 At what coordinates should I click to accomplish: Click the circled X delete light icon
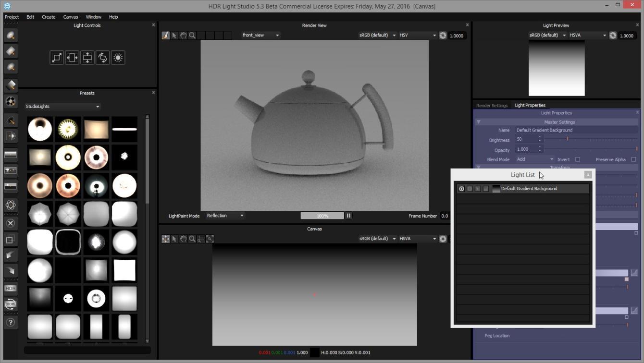(x=11, y=223)
